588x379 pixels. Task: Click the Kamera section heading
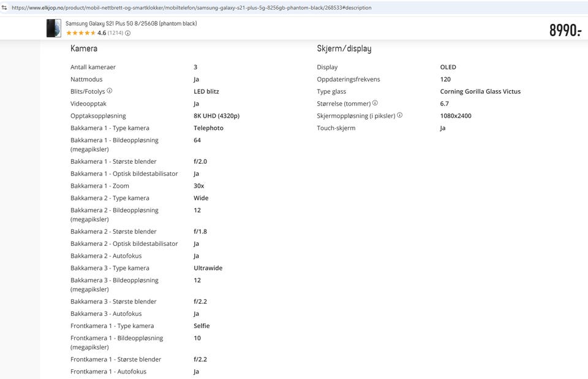(x=84, y=48)
